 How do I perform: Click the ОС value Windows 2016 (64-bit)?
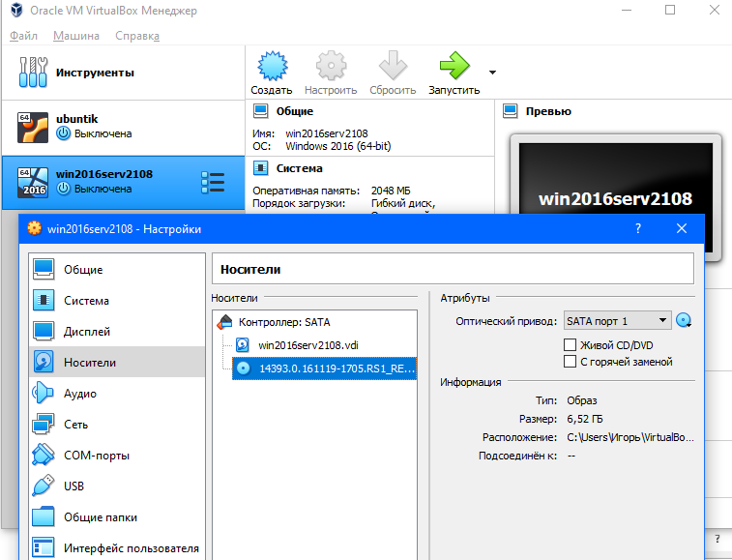click(x=338, y=146)
